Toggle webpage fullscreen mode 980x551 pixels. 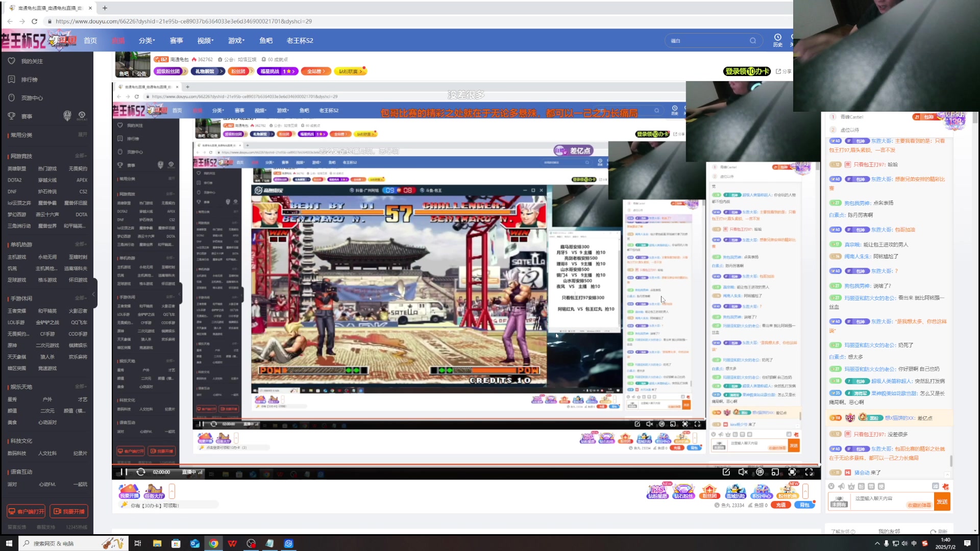pos(792,472)
